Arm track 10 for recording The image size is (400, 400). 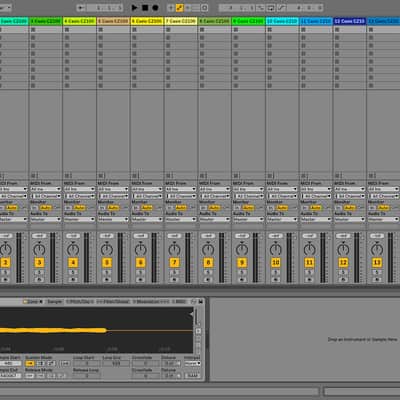(x=276, y=280)
